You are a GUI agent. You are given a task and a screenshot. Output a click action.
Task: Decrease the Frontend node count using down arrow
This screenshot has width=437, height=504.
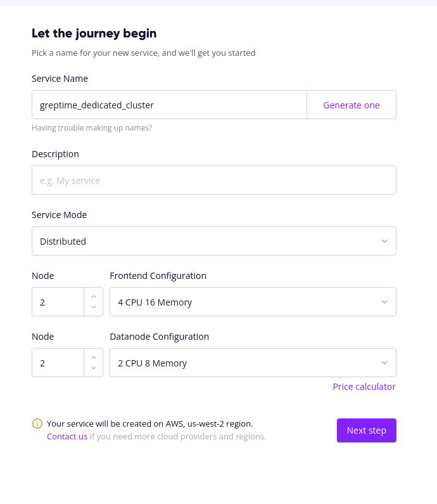pyautogui.click(x=94, y=307)
